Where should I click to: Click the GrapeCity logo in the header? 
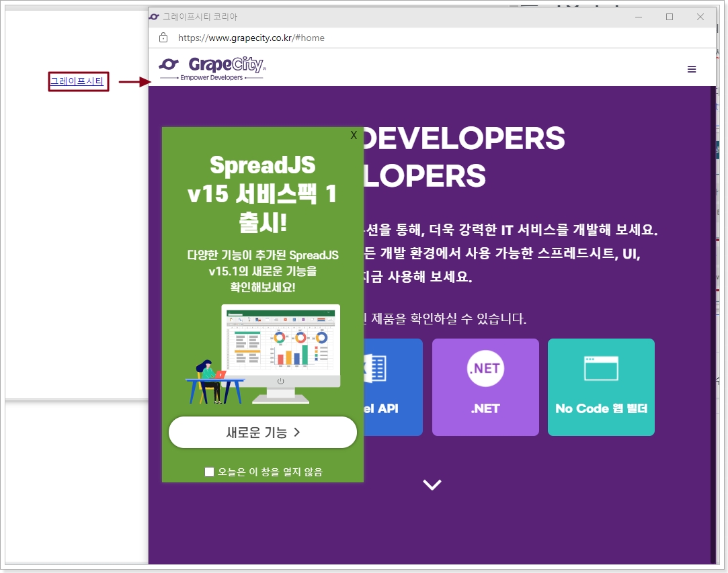pos(212,67)
